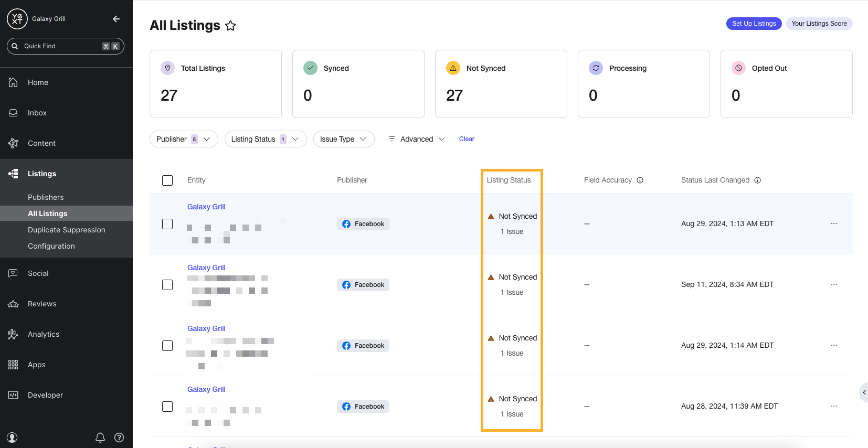Click Listing Status column header

509,180
